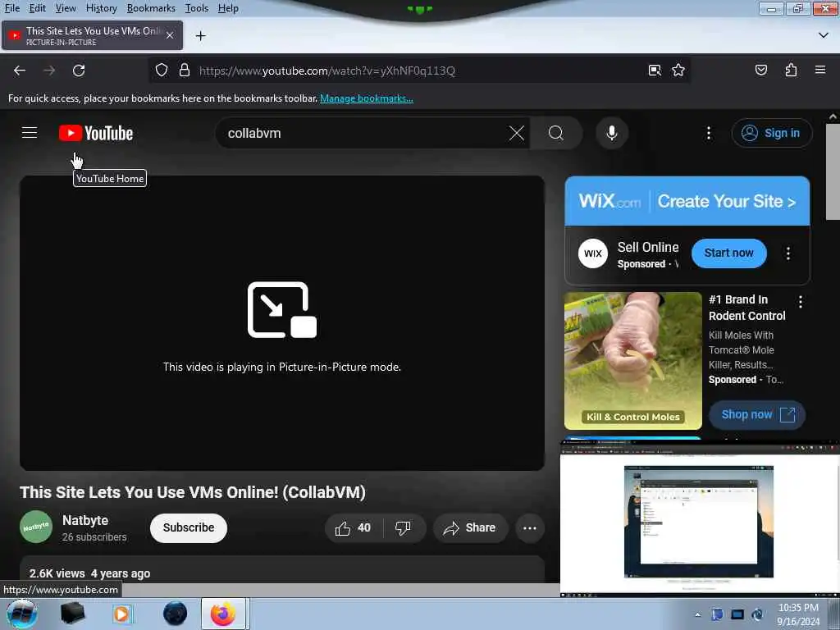840x630 pixels.
Task: Expand the list all tabs chevron
Action: pyautogui.click(x=824, y=35)
